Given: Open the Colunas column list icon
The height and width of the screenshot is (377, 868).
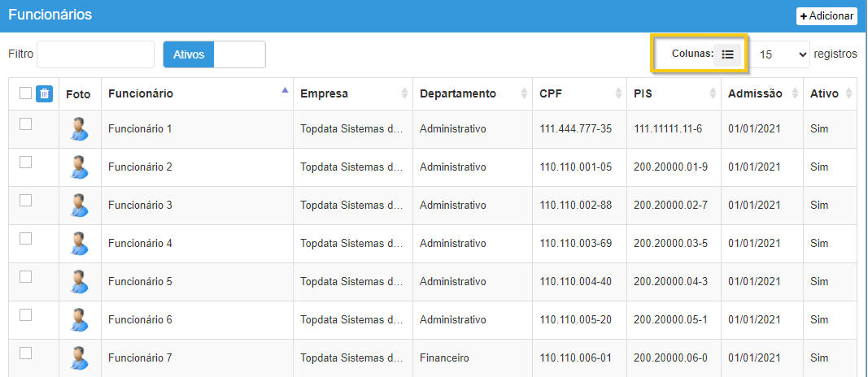Looking at the screenshot, I should 728,54.
